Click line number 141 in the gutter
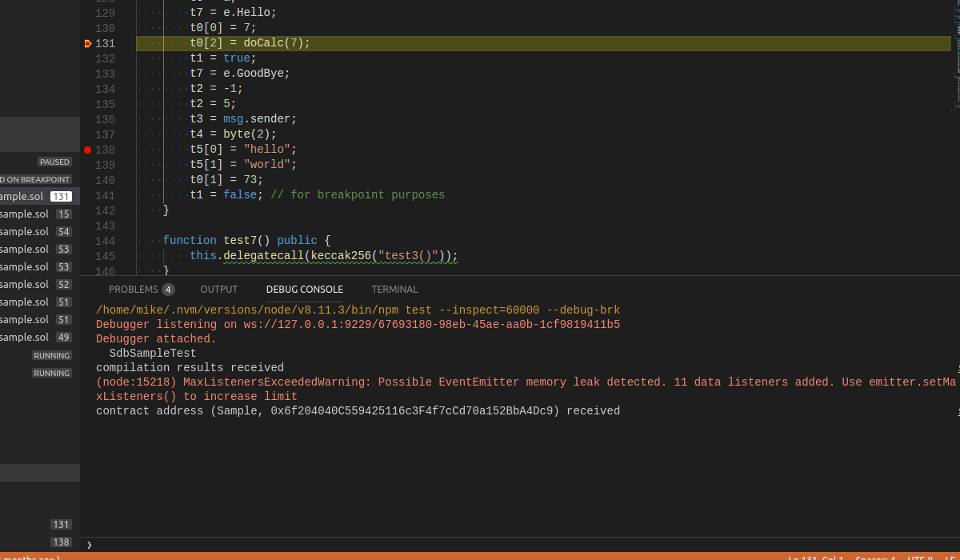Screen dimensions: 960x560 coord(105,195)
